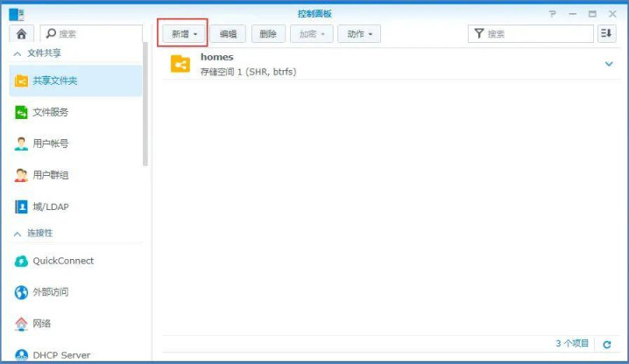Click the 删除 button
The width and height of the screenshot is (629, 364).
[x=268, y=34]
